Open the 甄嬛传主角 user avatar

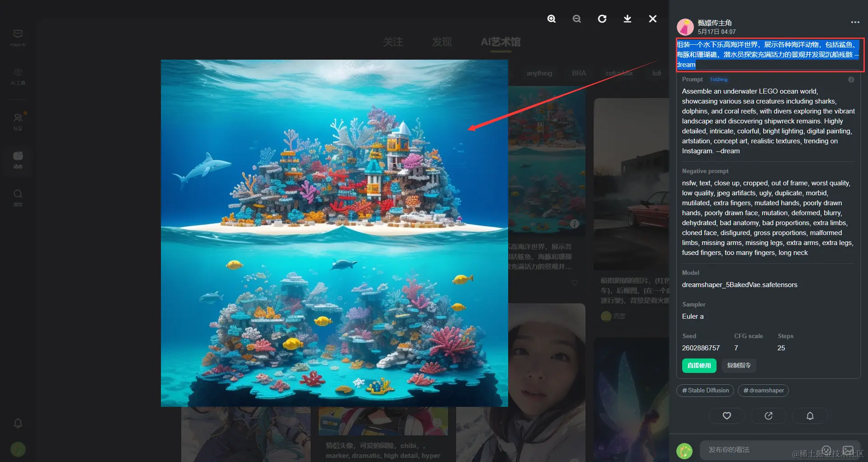point(685,27)
